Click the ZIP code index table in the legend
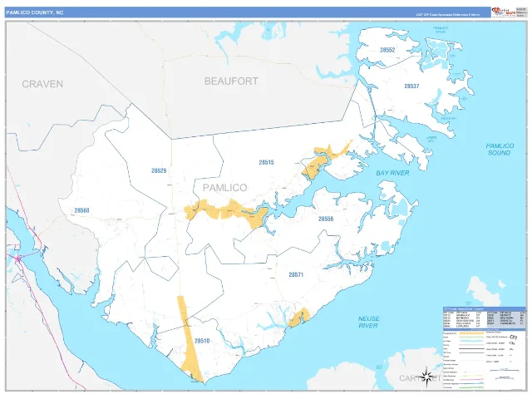The width and height of the screenshot is (532, 399). (x=484, y=318)
